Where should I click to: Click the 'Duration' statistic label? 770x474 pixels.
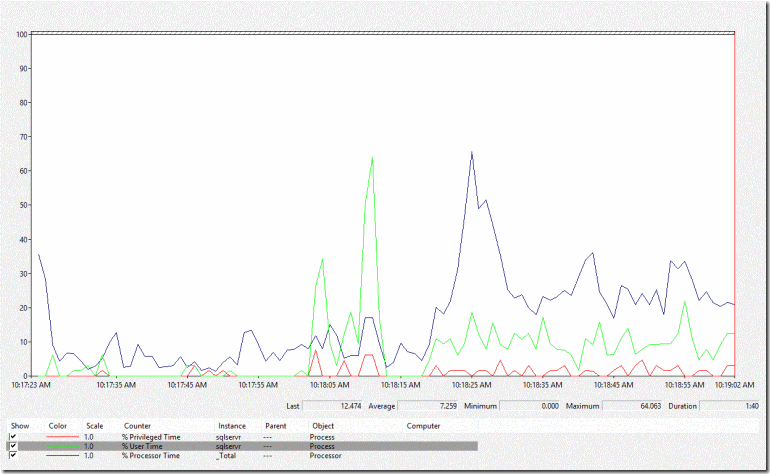pyautogui.click(x=682, y=406)
